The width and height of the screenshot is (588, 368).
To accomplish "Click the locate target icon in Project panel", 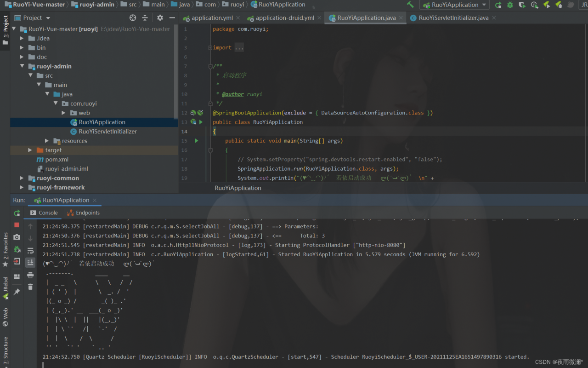I will click(x=133, y=17).
